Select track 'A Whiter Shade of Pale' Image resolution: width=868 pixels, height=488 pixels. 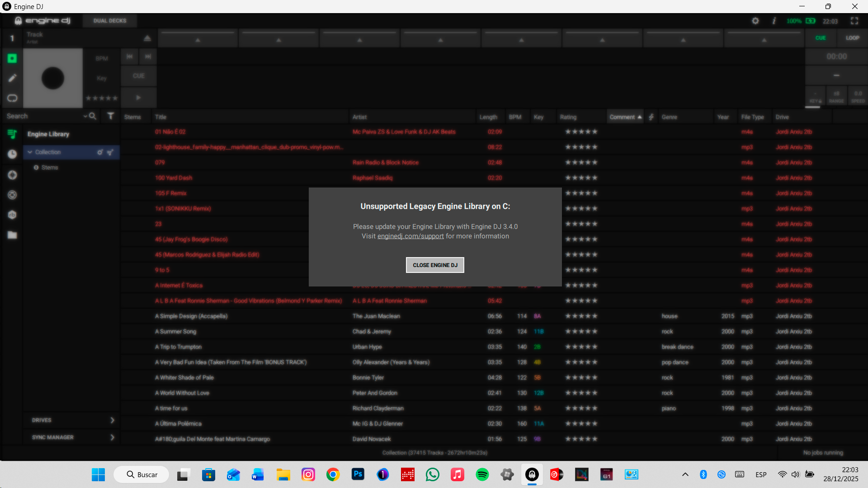tap(184, 378)
